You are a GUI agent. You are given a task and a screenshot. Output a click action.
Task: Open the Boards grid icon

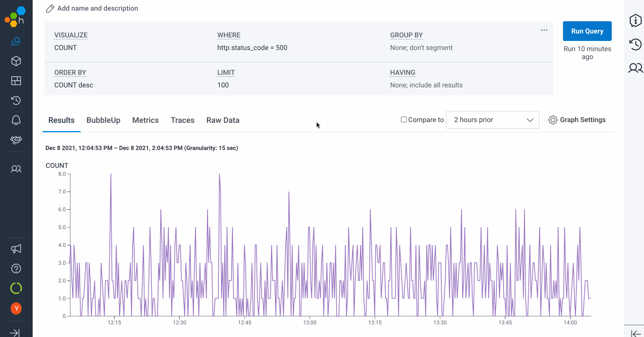(x=16, y=81)
